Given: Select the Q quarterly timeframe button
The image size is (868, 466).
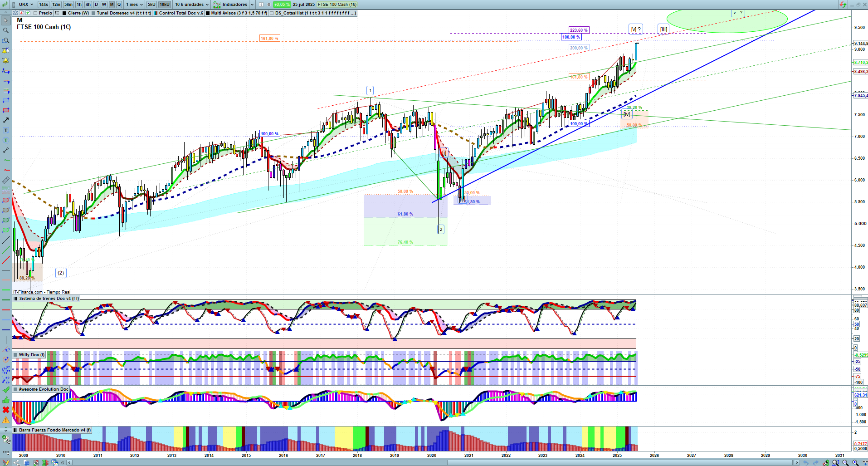Looking at the screenshot, I should (119, 5).
